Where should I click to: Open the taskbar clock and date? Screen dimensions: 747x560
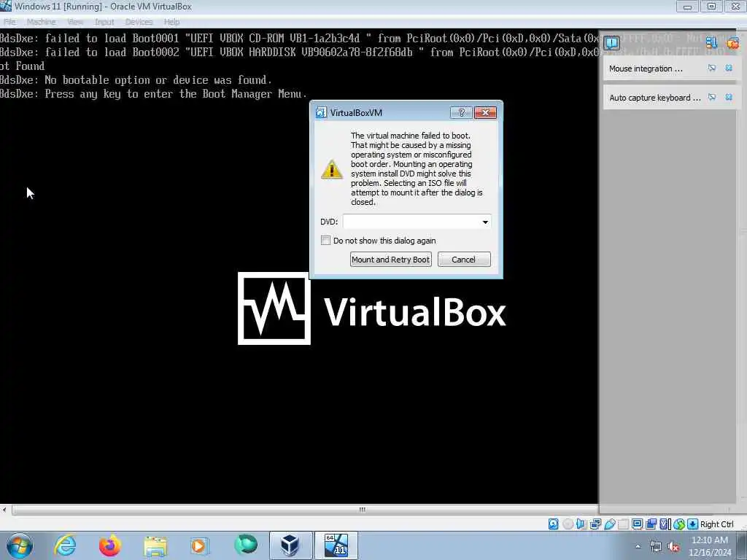click(x=710, y=546)
